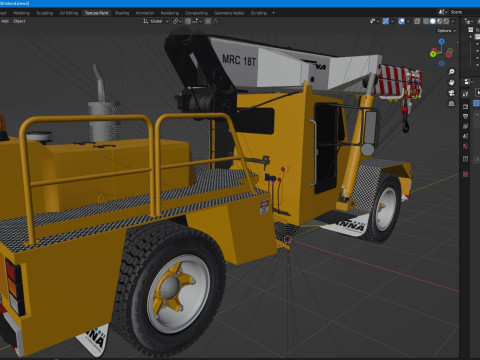Open the pivot point dropdown
Screen dimensions: 480x360
click(177, 21)
